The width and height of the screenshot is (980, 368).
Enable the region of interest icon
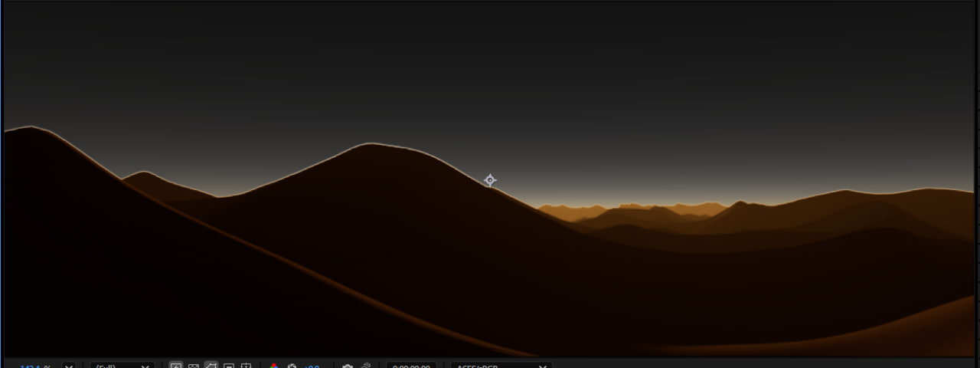(229, 366)
